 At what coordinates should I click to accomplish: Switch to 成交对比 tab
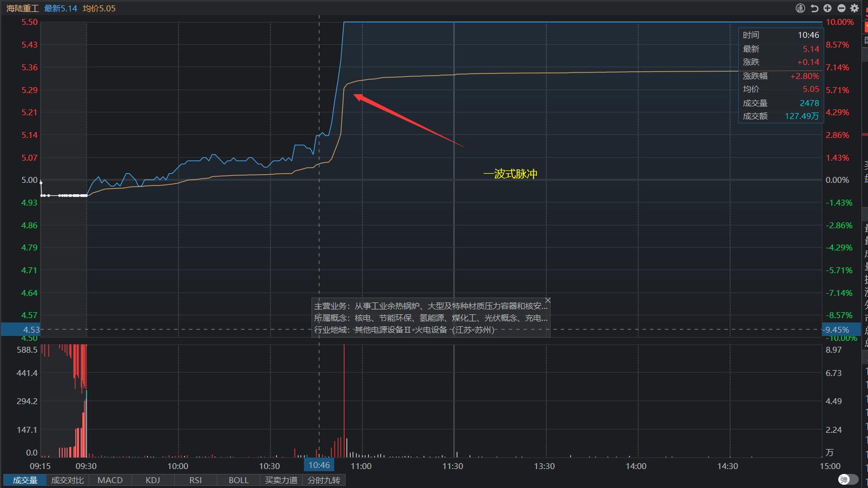pos(68,480)
